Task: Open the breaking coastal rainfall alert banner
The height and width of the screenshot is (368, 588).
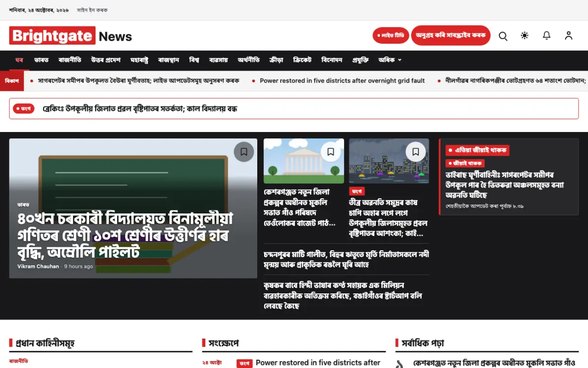Action: [294, 108]
